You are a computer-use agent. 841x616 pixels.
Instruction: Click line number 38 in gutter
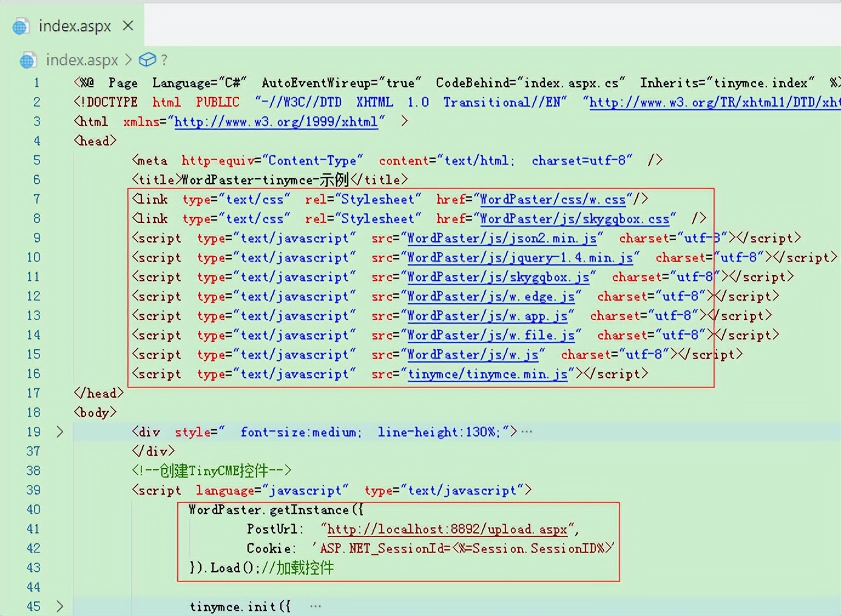coord(33,471)
